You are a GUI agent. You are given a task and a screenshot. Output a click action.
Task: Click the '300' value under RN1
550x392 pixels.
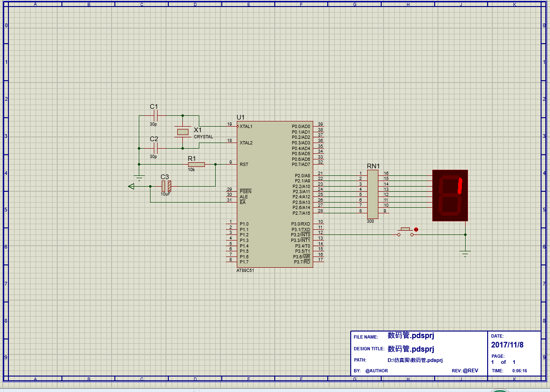370,221
